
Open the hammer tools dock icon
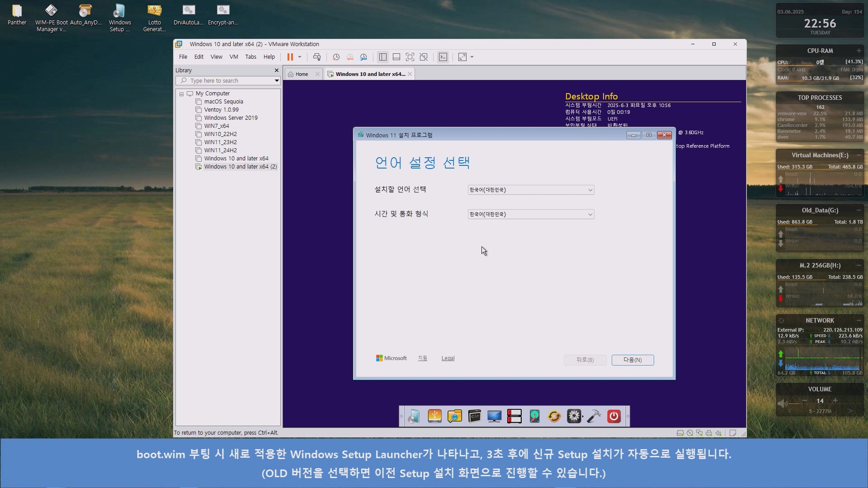coord(594,416)
